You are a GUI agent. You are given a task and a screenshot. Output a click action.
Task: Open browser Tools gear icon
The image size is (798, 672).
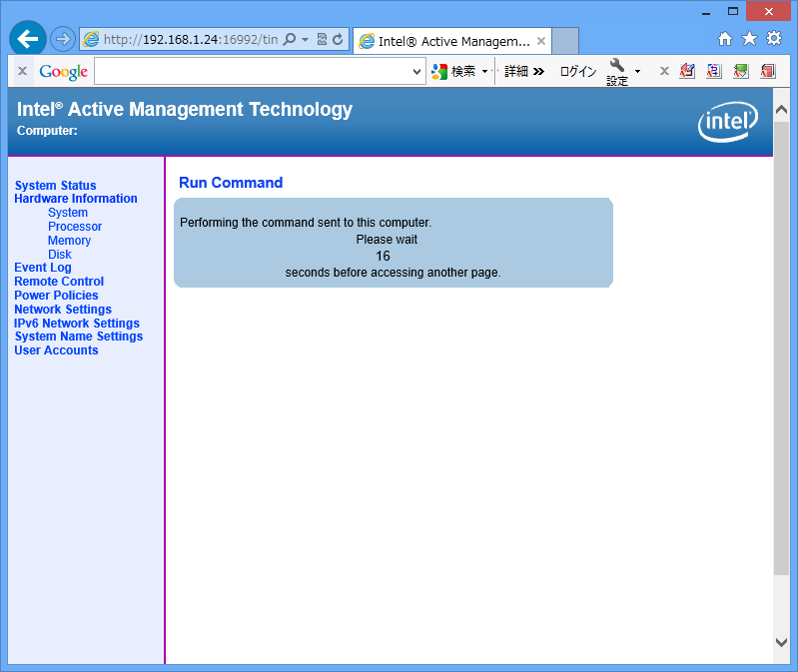(773, 39)
